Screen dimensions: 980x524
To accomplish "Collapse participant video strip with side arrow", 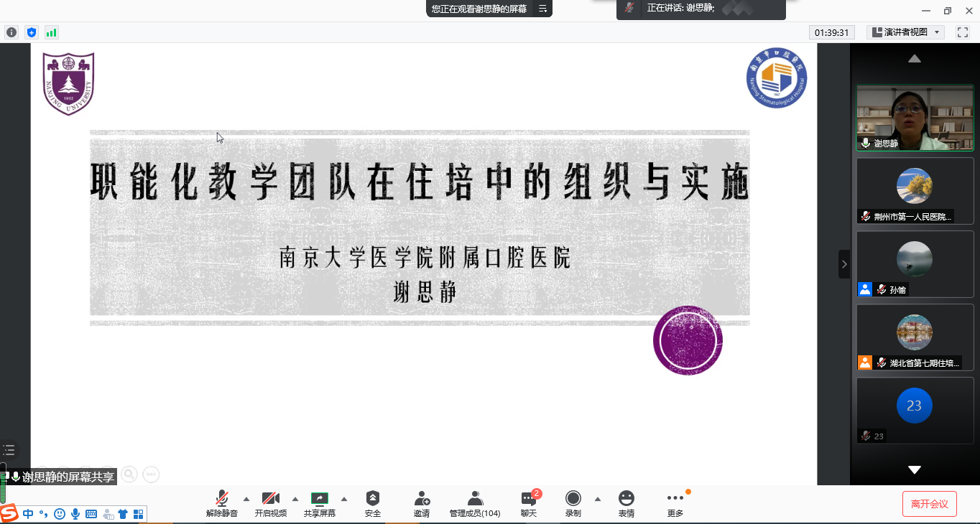I will [844, 264].
